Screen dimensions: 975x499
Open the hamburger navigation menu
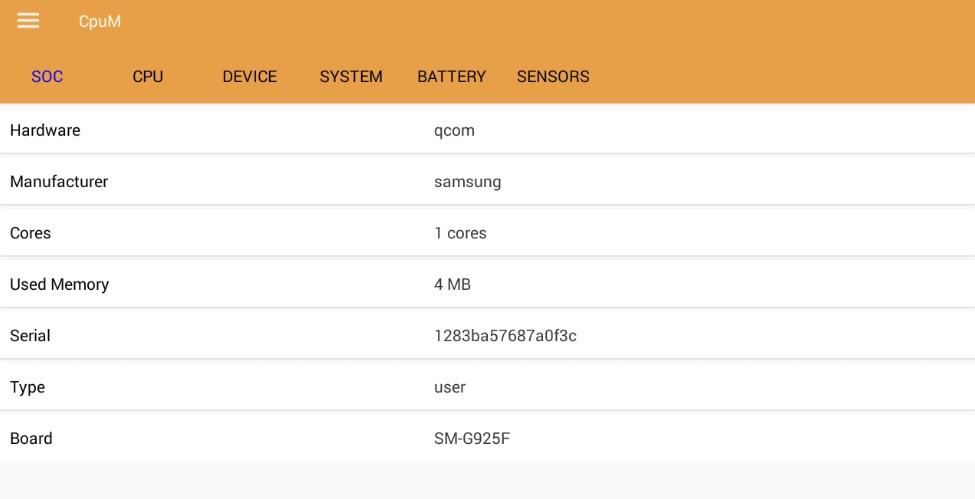click(28, 21)
